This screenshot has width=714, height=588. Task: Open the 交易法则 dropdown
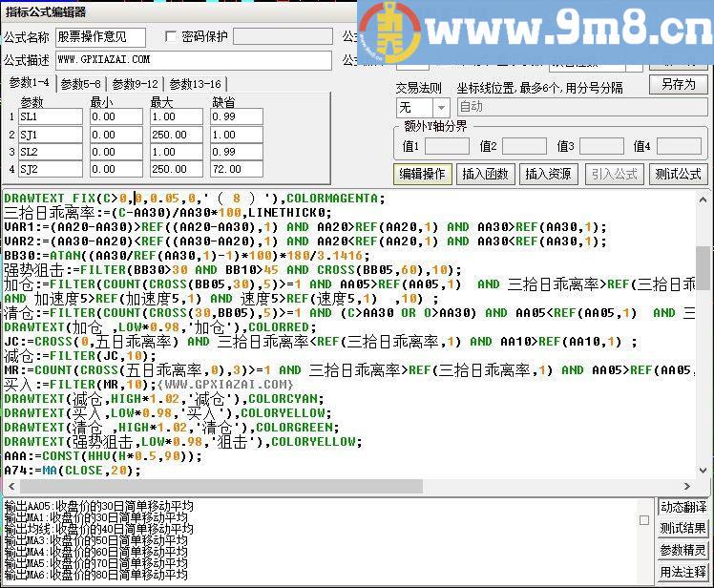pyautogui.click(x=441, y=108)
